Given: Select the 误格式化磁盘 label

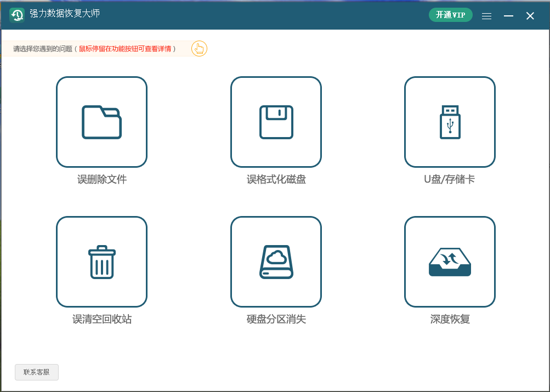Looking at the screenshot, I should (276, 179).
